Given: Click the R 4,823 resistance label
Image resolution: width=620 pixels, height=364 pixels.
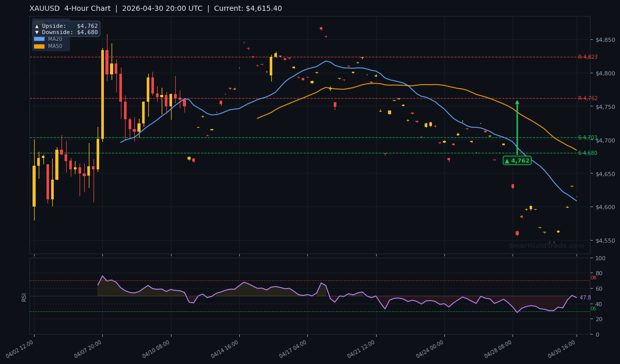Looking at the screenshot, I should click(x=587, y=57).
